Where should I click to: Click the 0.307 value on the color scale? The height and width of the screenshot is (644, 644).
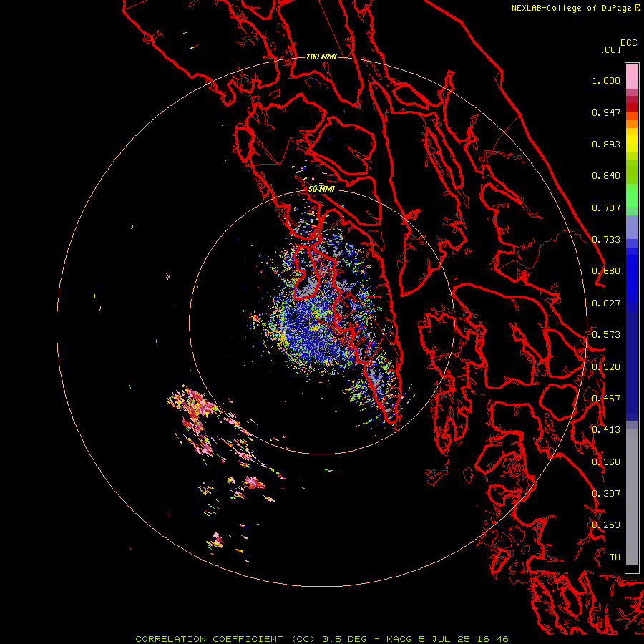[606, 494]
